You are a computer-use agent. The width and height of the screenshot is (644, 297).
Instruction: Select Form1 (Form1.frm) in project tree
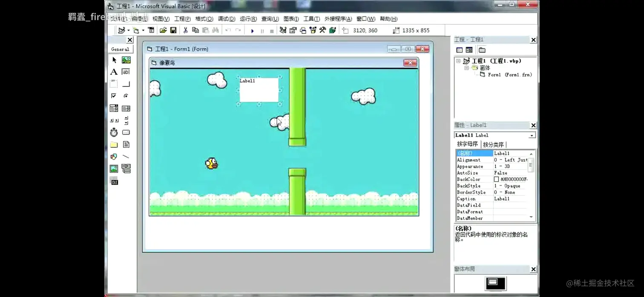point(510,75)
